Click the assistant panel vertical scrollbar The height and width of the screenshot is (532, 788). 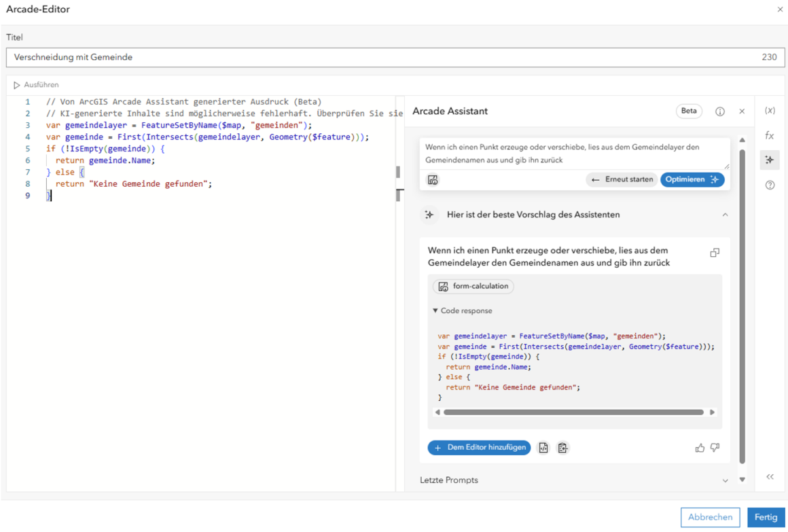(x=742, y=306)
